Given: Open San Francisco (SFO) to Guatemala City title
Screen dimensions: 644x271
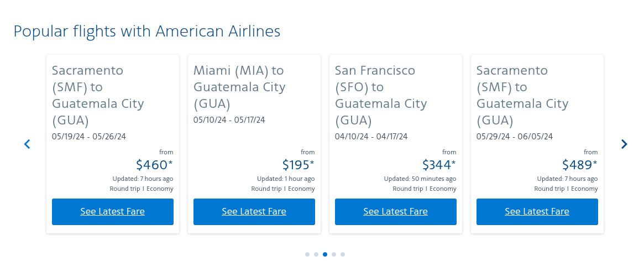Looking at the screenshot, I should 381,95.
